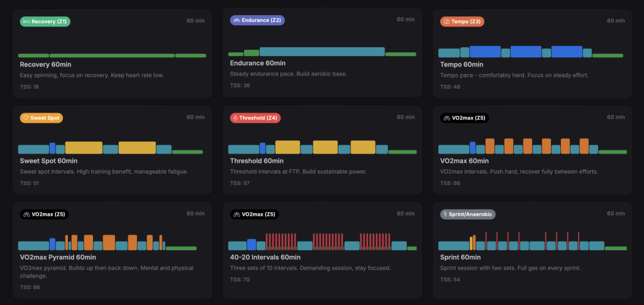
Task: Click the heart icon in the Sweet Spot badge
Action: click(x=27, y=118)
